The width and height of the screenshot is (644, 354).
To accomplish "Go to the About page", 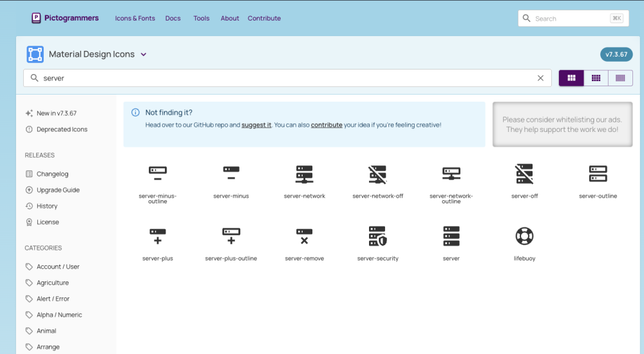I will click(x=230, y=19).
